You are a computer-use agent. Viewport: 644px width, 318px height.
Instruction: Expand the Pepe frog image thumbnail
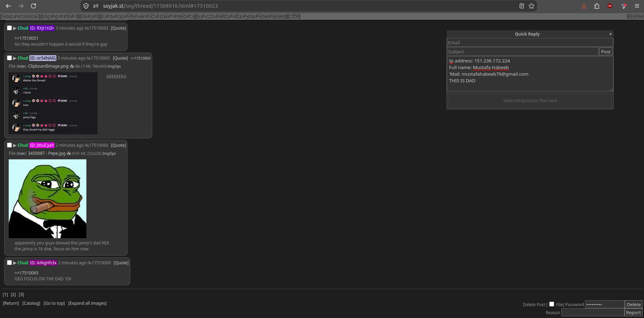pos(47,199)
